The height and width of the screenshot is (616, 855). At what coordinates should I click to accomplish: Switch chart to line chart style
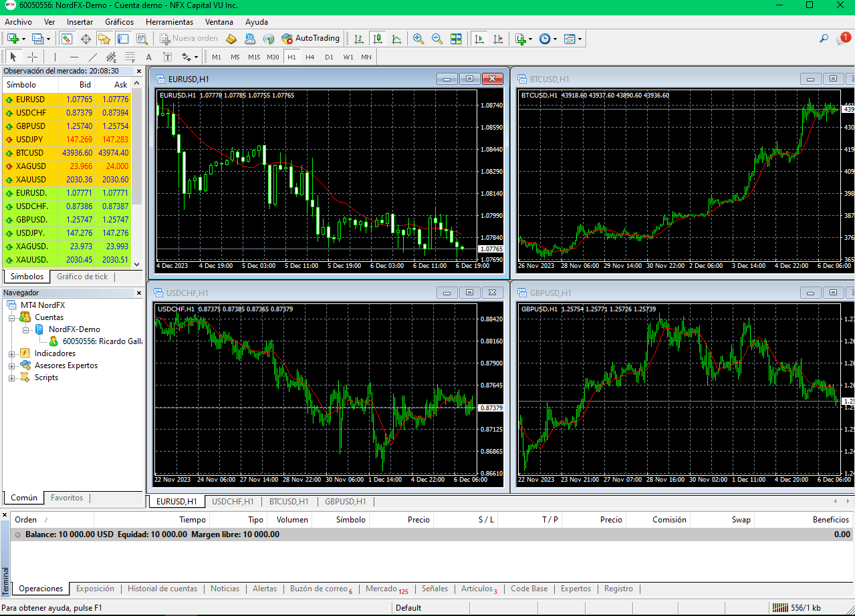point(396,39)
